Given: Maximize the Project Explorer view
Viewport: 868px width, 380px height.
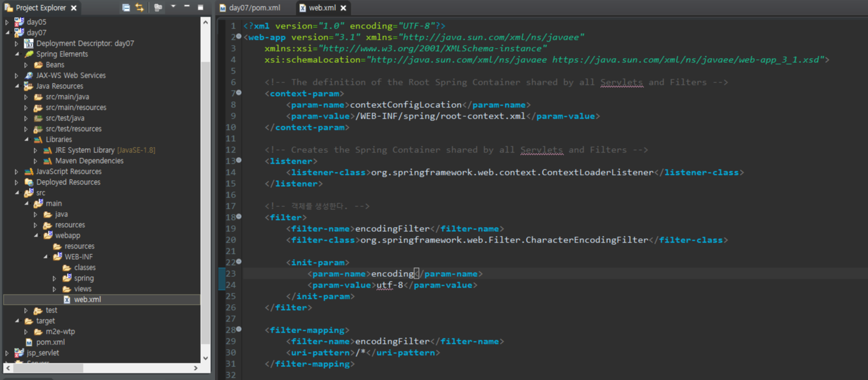Looking at the screenshot, I should coord(200,7).
